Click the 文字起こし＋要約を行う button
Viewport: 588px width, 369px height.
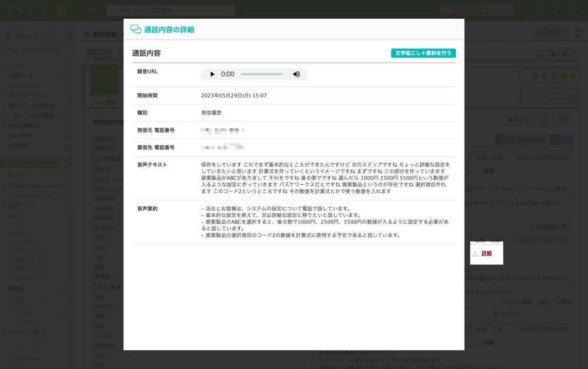tap(423, 53)
